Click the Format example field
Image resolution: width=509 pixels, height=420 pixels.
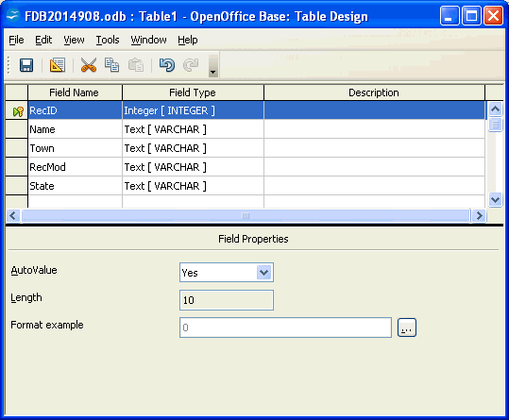pyautogui.click(x=285, y=328)
